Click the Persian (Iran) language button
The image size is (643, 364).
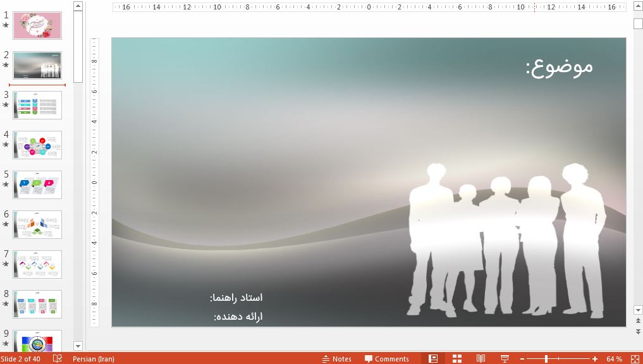pyautogui.click(x=94, y=358)
